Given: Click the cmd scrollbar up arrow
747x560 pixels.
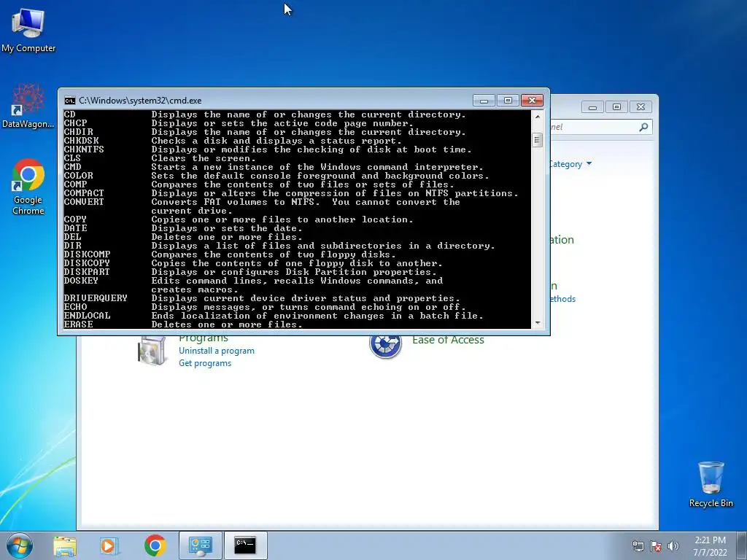Looking at the screenshot, I should click(x=538, y=116).
